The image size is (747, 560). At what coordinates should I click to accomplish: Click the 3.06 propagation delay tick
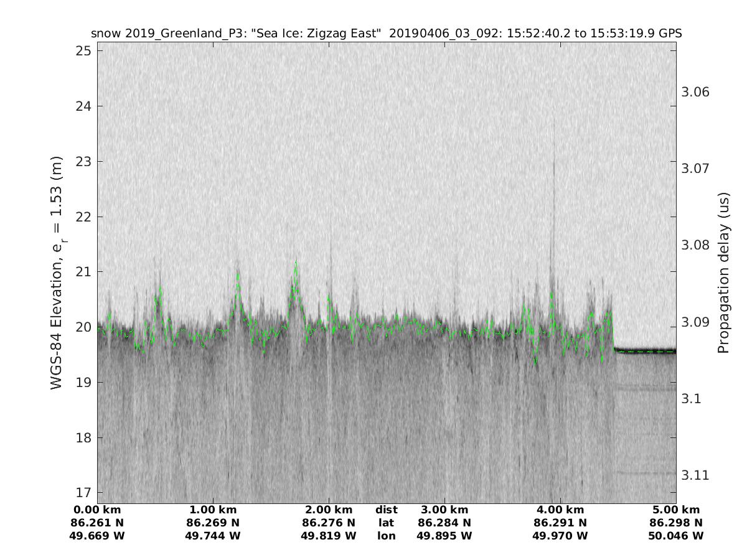(x=695, y=92)
